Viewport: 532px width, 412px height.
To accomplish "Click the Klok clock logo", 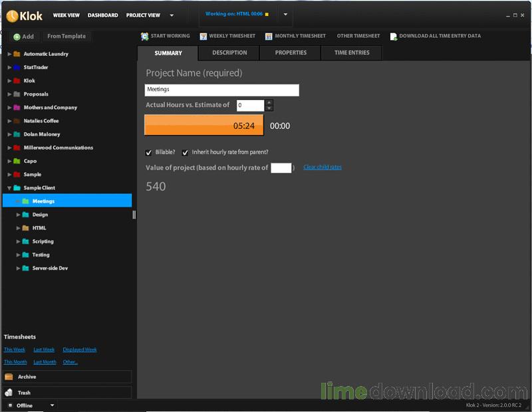I will 12,16.
